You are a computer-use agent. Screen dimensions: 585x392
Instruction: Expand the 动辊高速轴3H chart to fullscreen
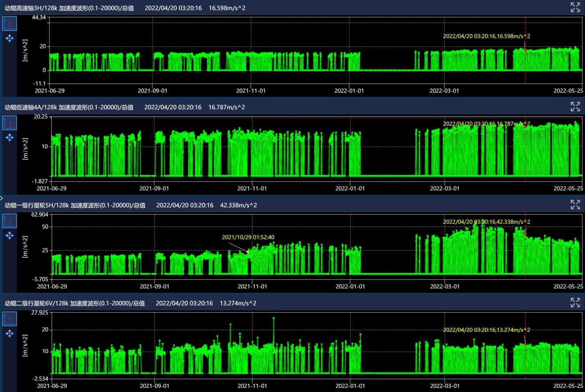(575, 7)
